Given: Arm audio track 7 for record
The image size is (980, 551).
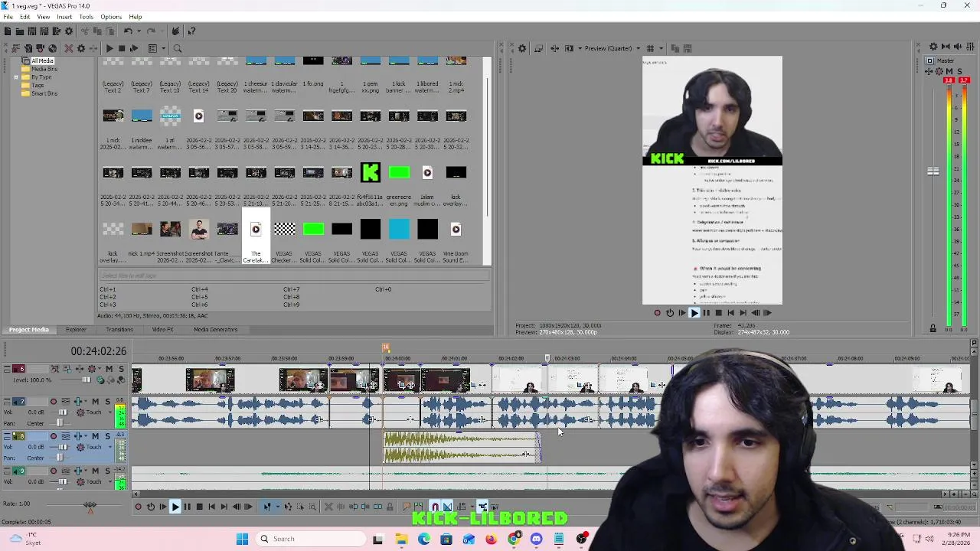Looking at the screenshot, I should pyautogui.click(x=54, y=401).
